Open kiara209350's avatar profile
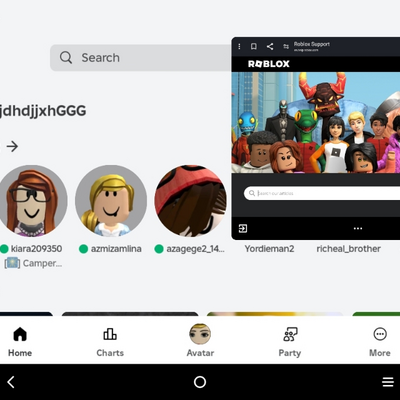The height and width of the screenshot is (400, 400). pos(32,201)
